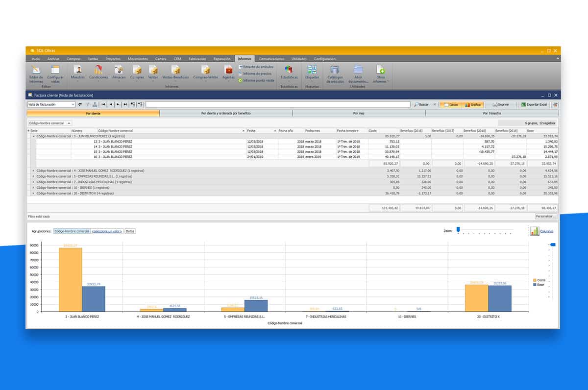The width and height of the screenshot is (588, 390).
Task: Click the chart Zoom slider handle
Action: pos(458,229)
